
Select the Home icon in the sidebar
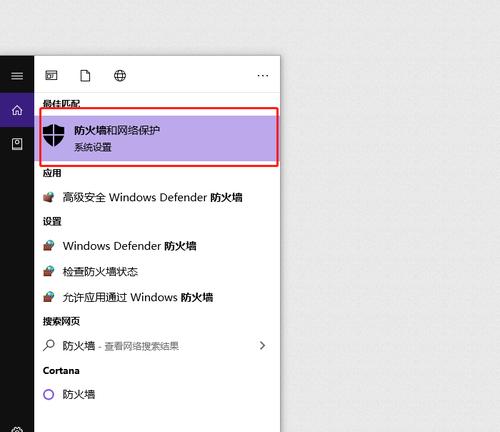click(17, 110)
